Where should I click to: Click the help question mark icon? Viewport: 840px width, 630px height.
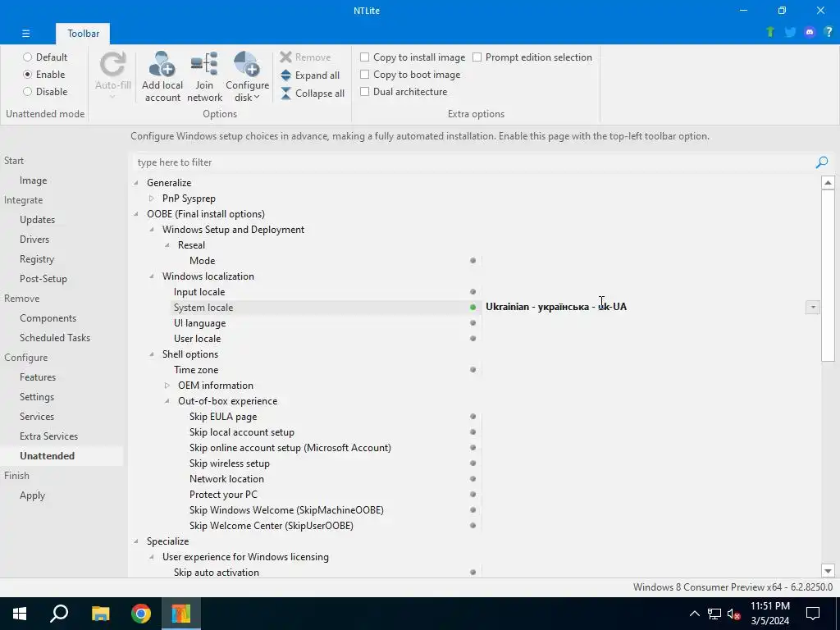(x=829, y=32)
